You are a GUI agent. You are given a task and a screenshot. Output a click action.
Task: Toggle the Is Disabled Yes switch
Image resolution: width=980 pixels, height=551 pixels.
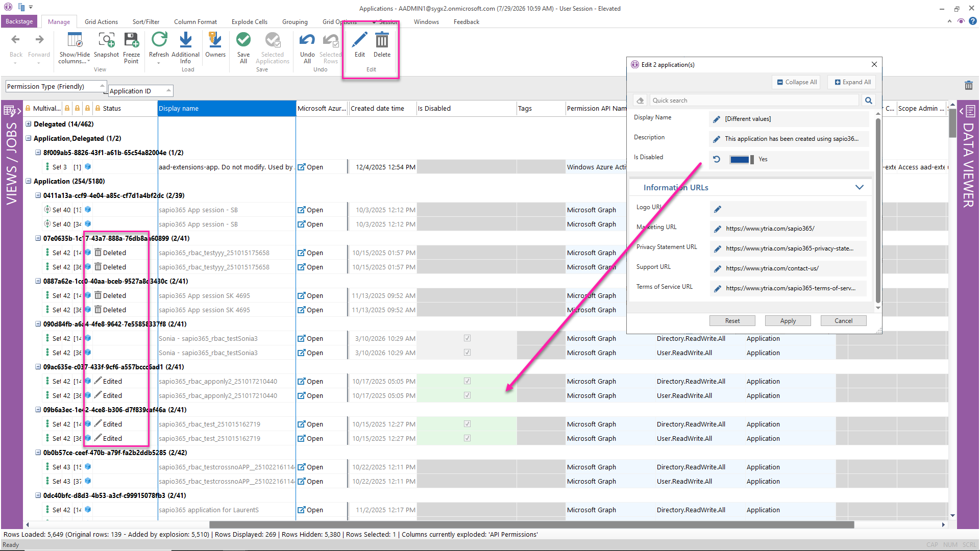click(742, 160)
